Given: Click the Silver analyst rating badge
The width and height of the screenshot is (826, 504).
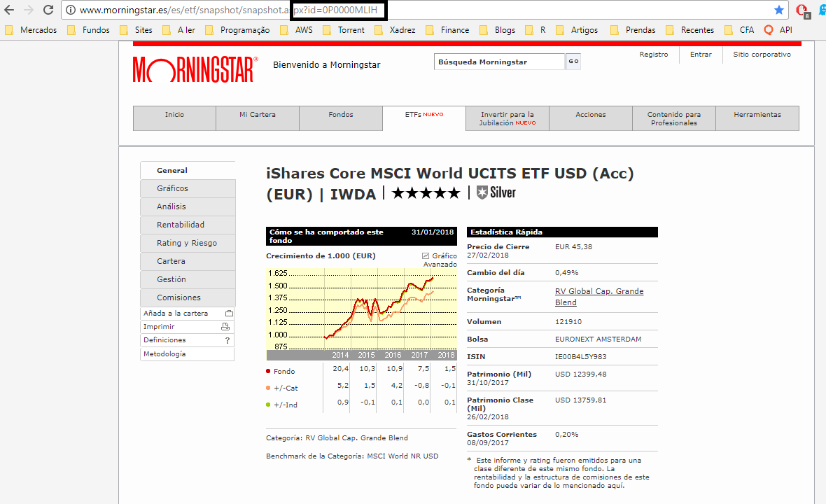Looking at the screenshot, I should [496, 192].
